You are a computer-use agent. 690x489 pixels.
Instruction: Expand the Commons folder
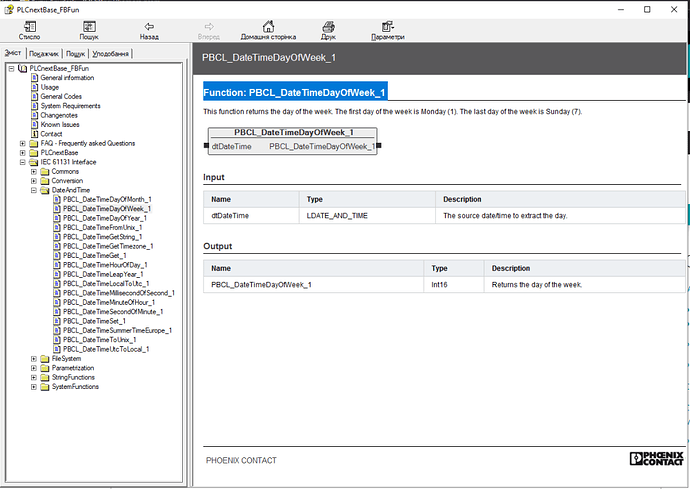(x=34, y=171)
